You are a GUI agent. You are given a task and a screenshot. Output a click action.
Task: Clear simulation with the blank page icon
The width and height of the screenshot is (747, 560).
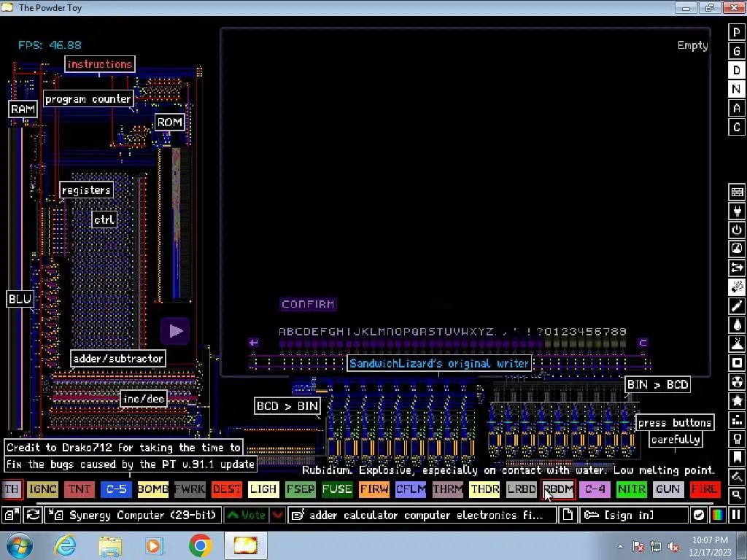coord(568,515)
